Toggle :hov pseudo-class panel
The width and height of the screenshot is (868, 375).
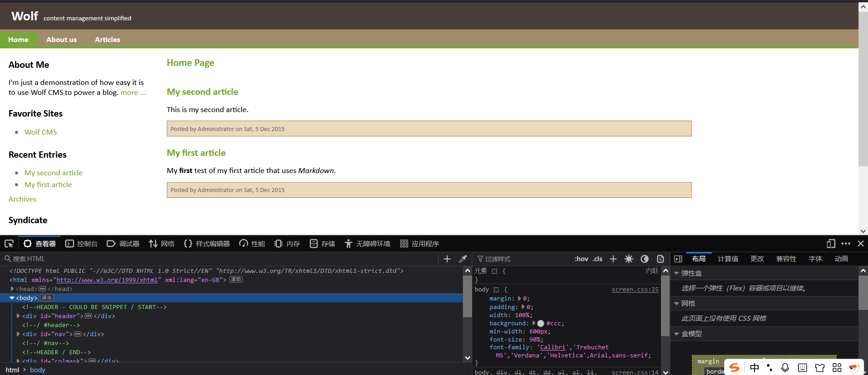(581, 259)
